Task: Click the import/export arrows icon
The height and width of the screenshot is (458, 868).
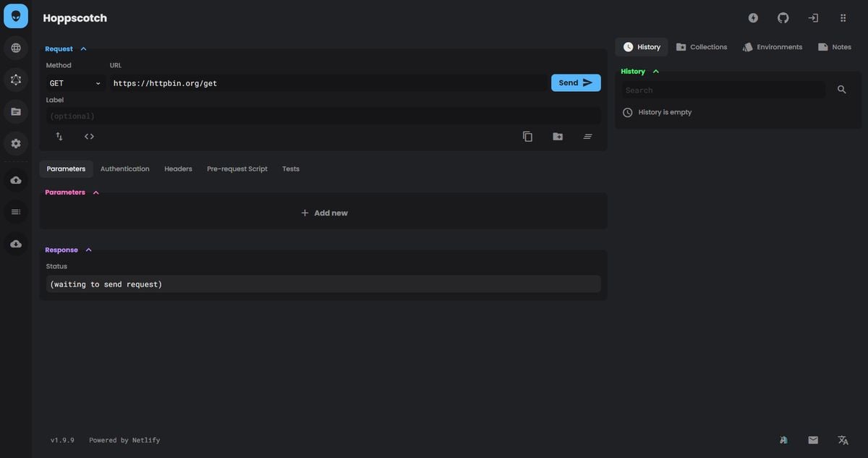Action: (x=59, y=136)
